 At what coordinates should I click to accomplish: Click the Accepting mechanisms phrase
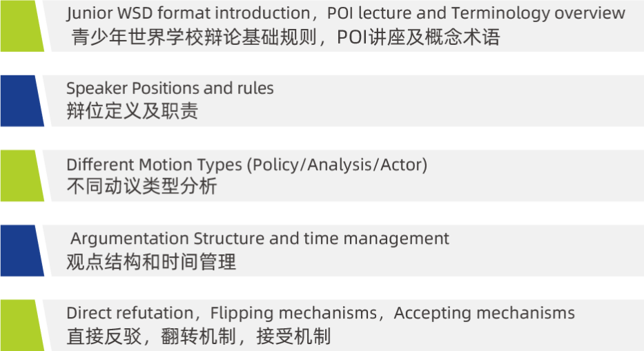(x=485, y=313)
